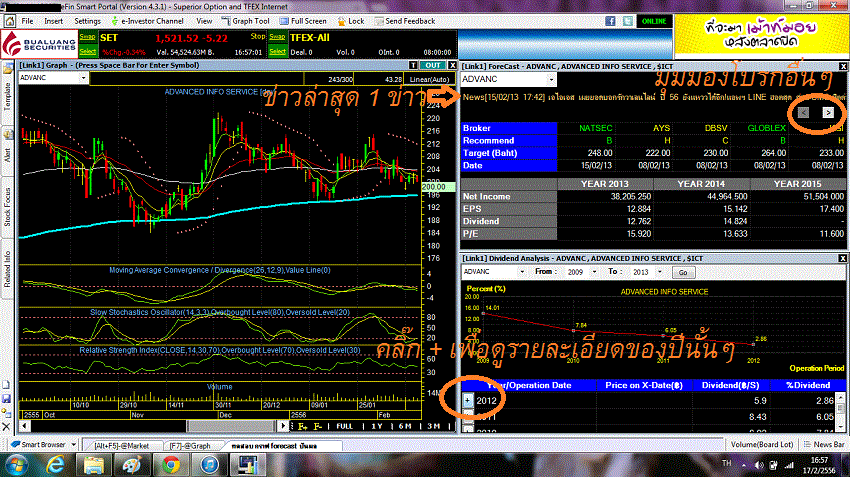850x477 pixels.
Task: Click the dividend table scroll down arrow
Action: click(x=841, y=428)
